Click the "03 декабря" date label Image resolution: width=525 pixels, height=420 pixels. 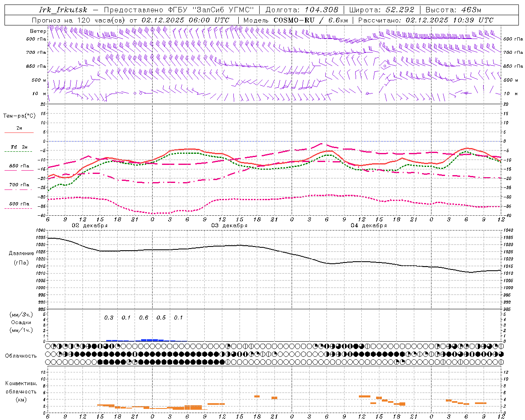[229, 226]
